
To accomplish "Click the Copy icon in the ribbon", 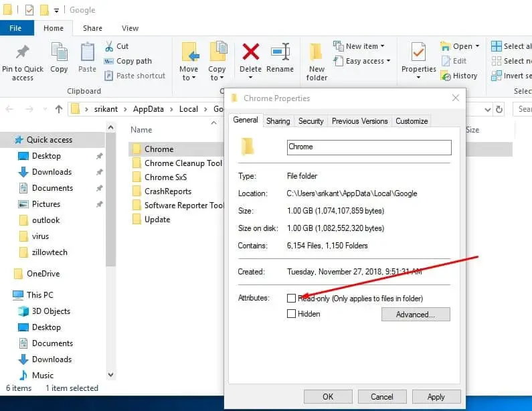I will tap(59, 52).
